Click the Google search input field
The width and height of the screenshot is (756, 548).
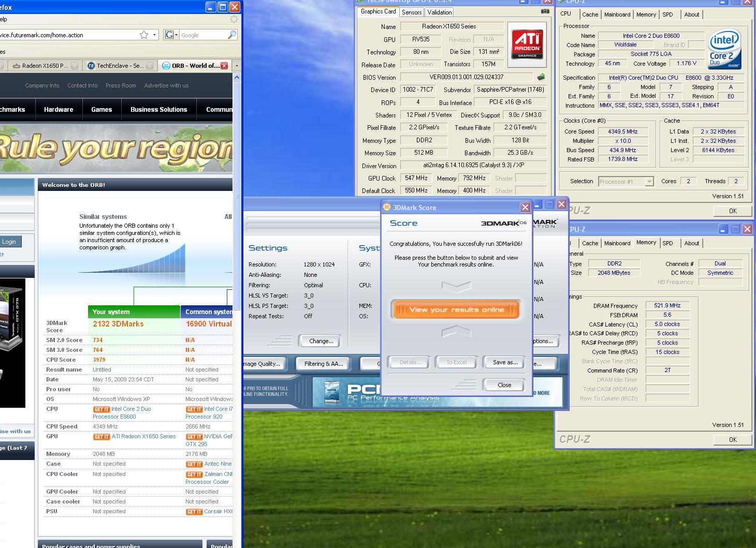click(x=203, y=35)
